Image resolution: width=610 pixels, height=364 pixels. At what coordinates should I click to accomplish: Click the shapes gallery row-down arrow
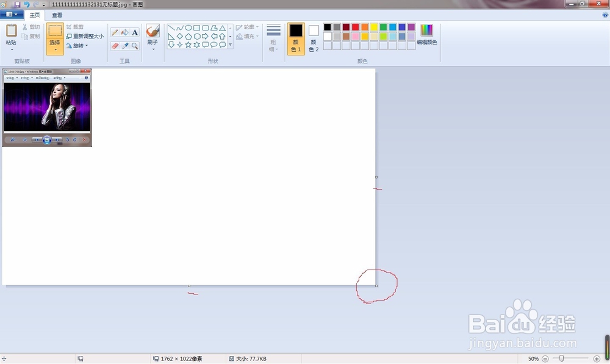coord(231,37)
